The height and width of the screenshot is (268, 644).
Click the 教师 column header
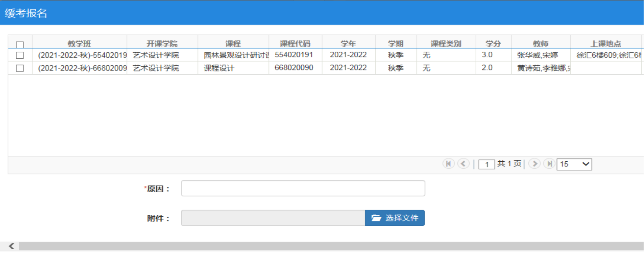coord(540,44)
